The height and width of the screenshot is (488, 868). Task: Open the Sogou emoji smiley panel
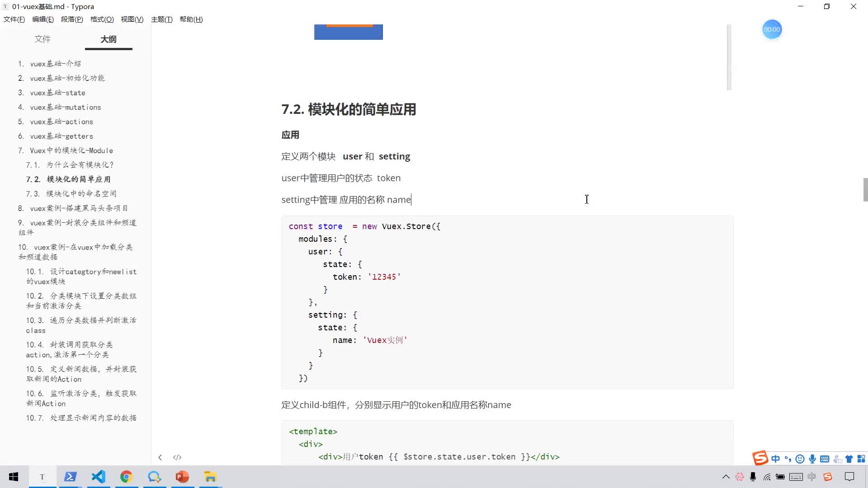800,459
